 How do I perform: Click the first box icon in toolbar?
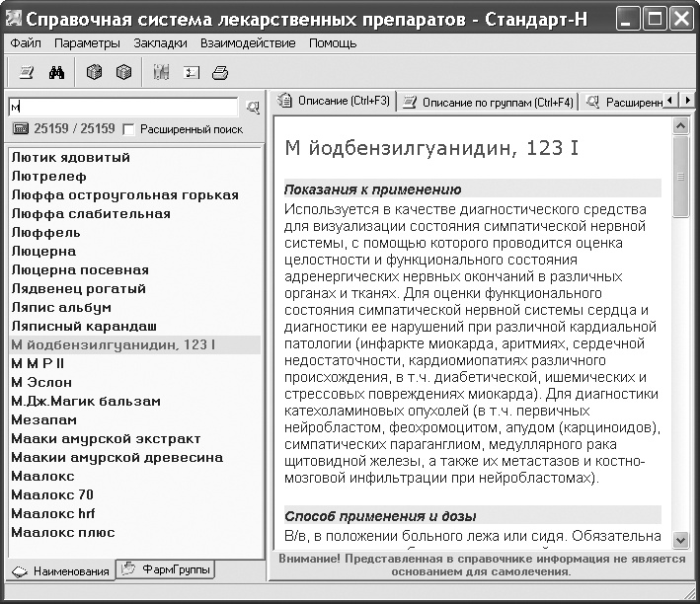[x=94, y=72]
